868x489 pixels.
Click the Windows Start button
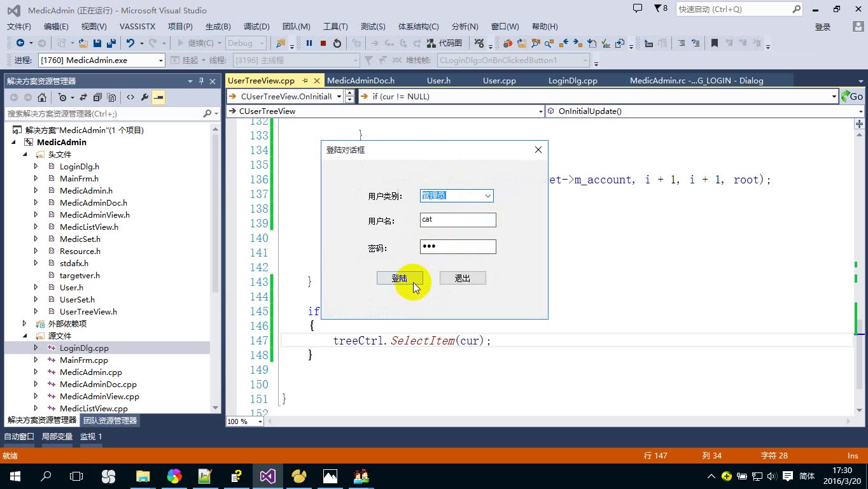(15, 476)
